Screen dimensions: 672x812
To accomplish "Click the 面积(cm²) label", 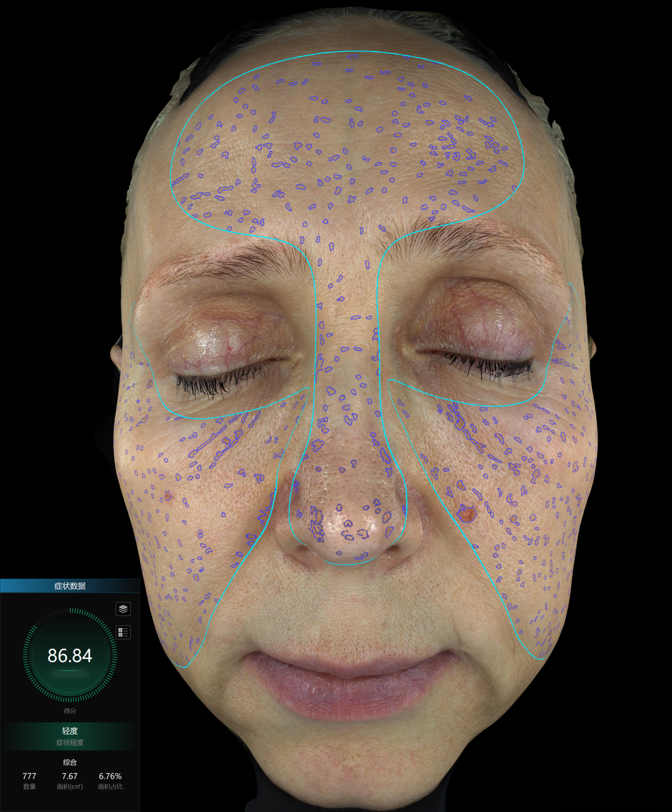I will point(70,787).
